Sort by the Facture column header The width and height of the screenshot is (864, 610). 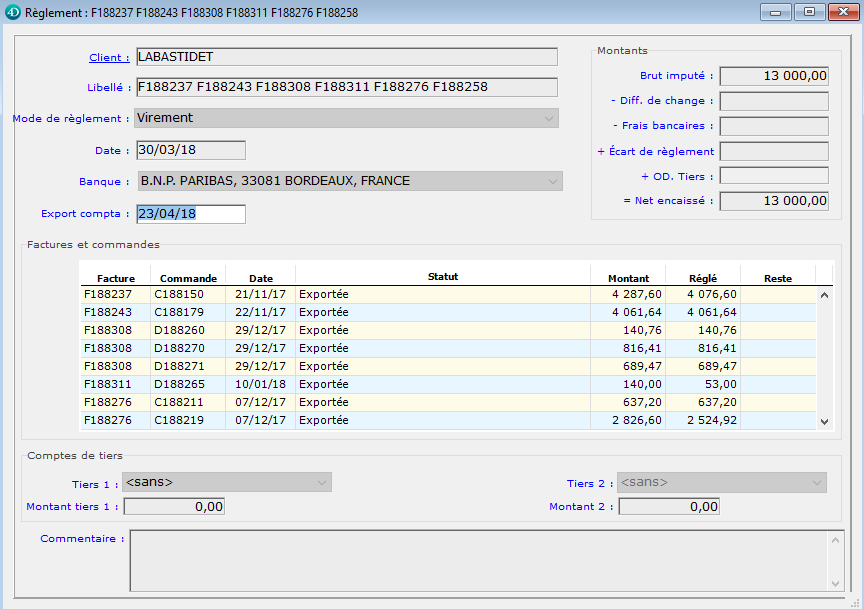point(115,278)
